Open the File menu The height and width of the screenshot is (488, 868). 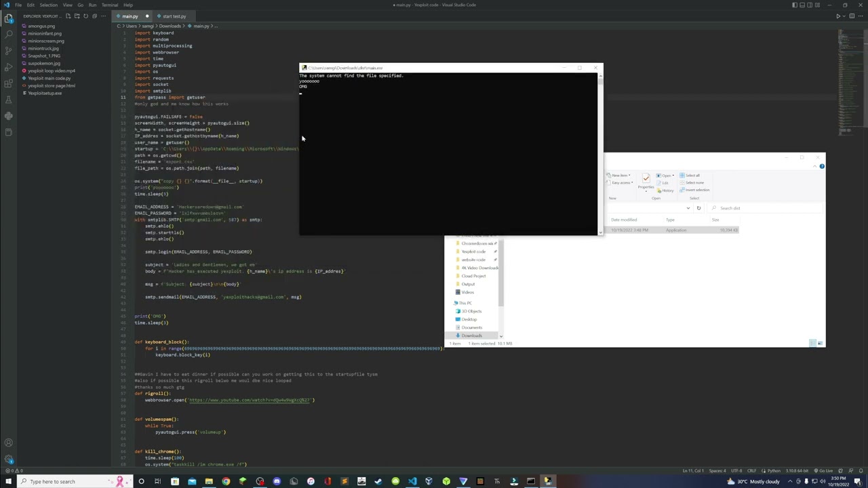18,5
